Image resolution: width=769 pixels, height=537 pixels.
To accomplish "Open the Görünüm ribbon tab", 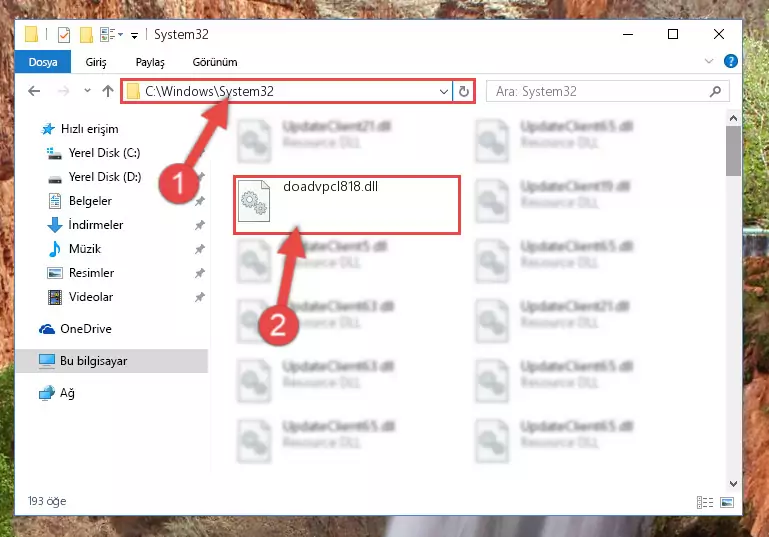I will (215, 62).
